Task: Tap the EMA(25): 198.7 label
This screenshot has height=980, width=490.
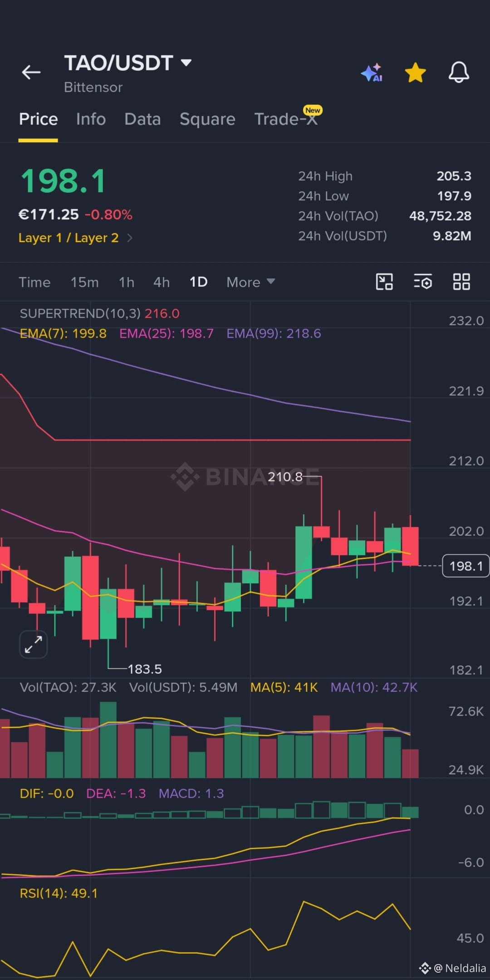Action: click(x=166, y=333)
